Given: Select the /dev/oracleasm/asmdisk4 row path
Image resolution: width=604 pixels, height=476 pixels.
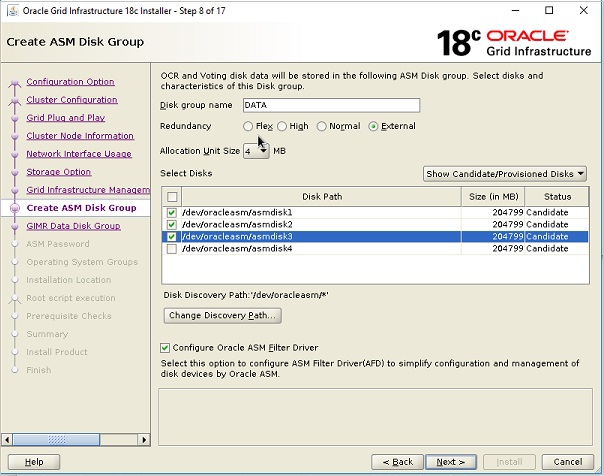Looking at the screenshot, I should [x=237, y=249].
